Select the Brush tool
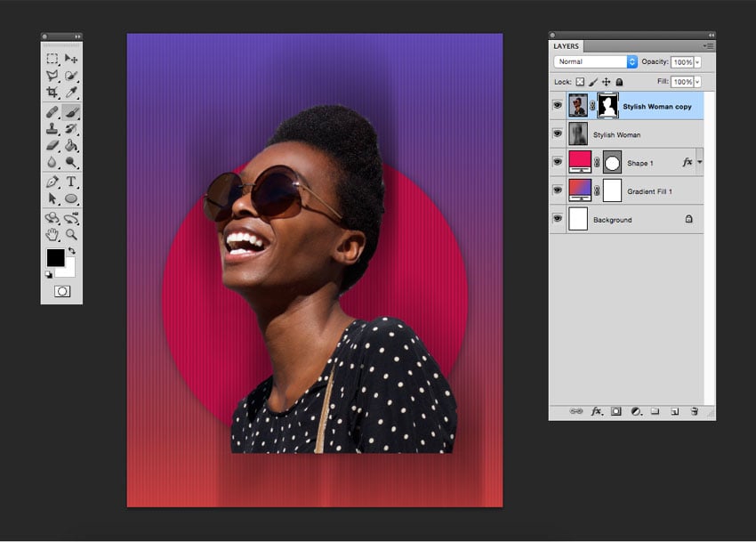Screen dimensions: 756x542 click(71, 112)
